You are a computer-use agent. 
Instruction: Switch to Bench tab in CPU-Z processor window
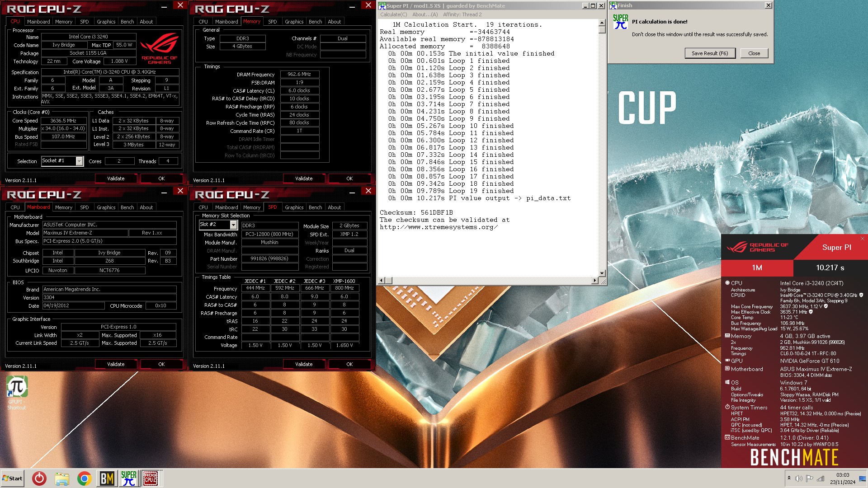(127, 22)
